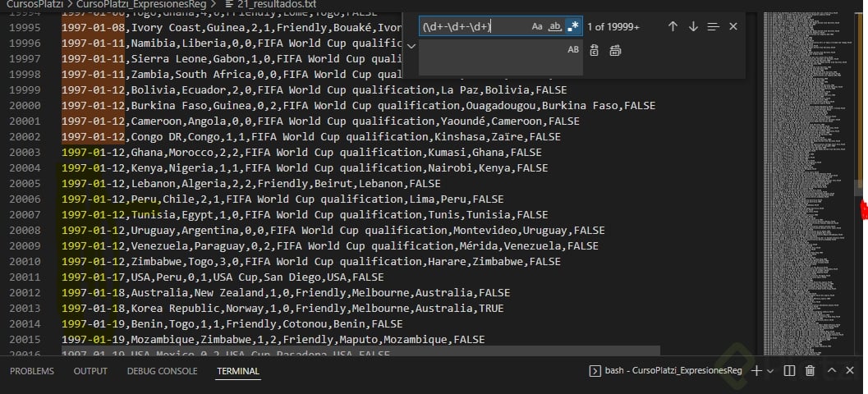Go to next match arrow

[x=693, y=26]
